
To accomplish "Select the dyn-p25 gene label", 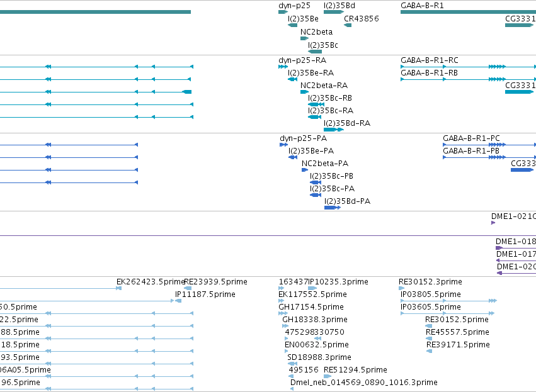I will click(294, 6).
